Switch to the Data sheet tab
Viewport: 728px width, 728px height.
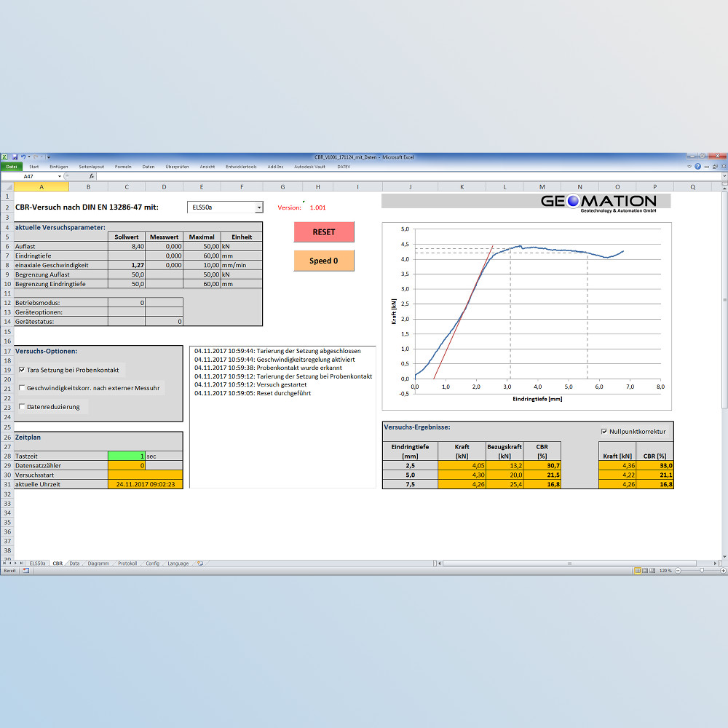(74, 563)
